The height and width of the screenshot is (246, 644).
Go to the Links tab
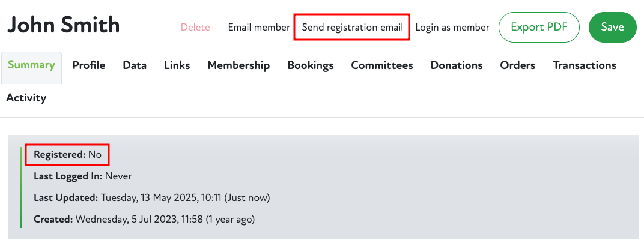(x=177, y=65)
